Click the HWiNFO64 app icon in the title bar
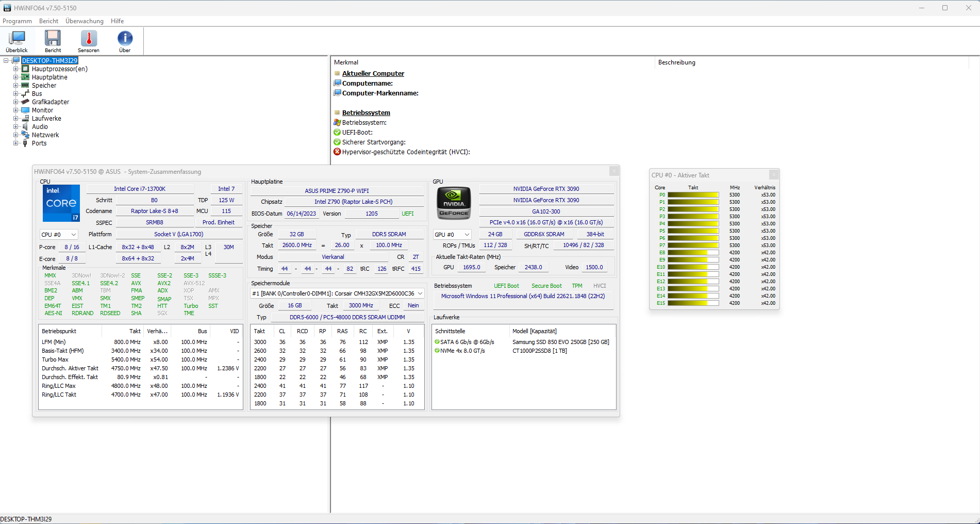This screenshot has width=980, height=524. (x=7, y=8)
